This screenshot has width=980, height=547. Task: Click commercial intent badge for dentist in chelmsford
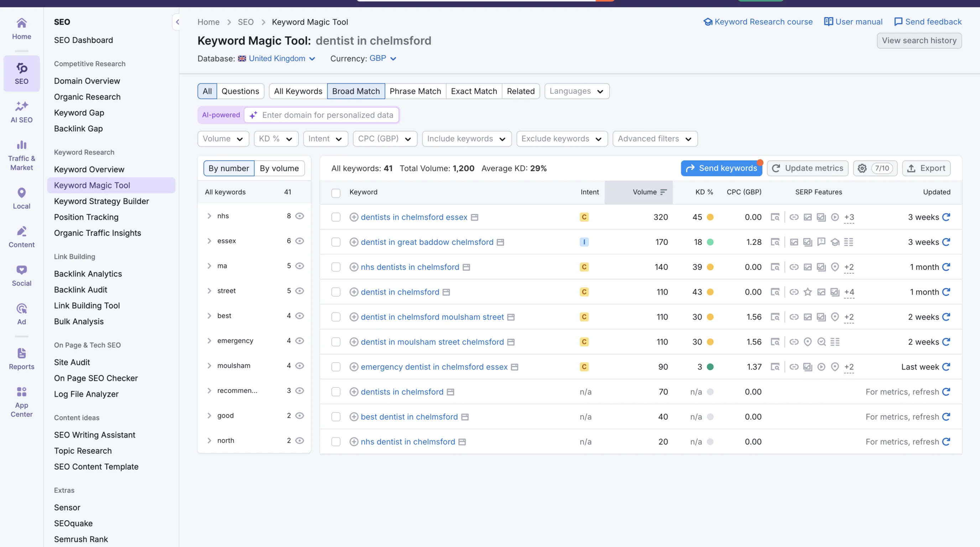584,292
